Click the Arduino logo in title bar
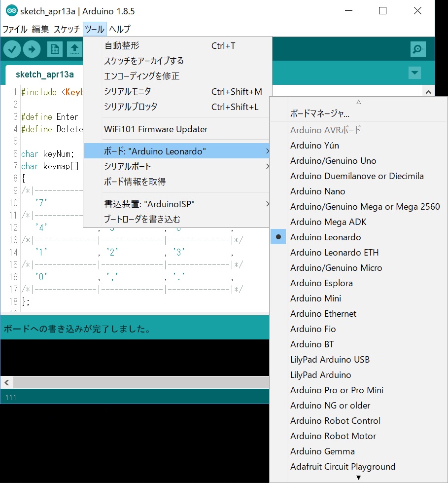The width and height of the screenshot is (448, 483). (12, 11)
